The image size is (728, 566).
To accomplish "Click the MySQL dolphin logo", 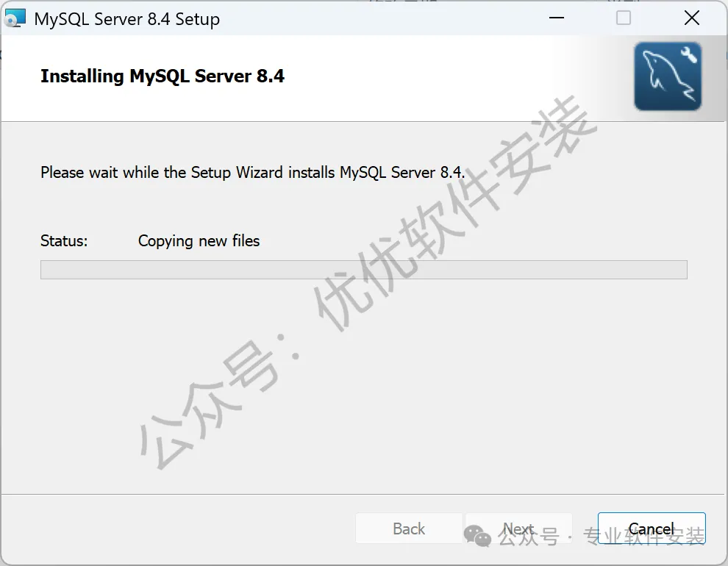I will 668,76.
